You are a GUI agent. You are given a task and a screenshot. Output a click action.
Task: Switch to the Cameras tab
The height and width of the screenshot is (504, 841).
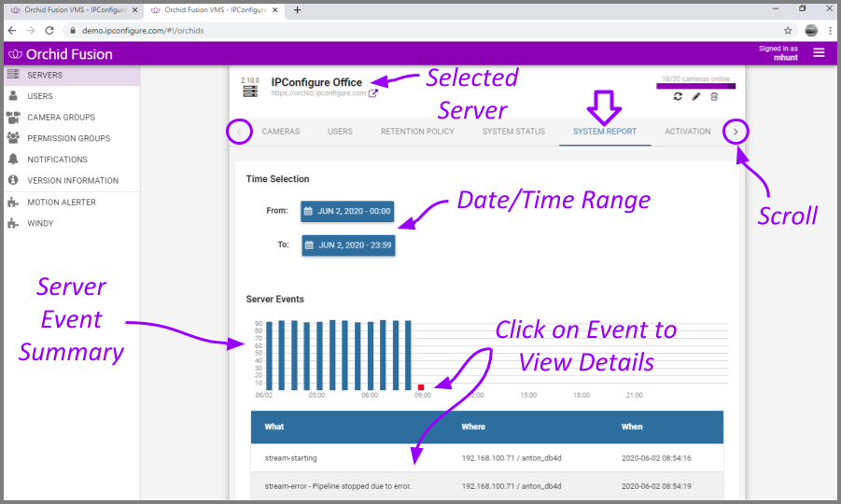tap(281, 132)
